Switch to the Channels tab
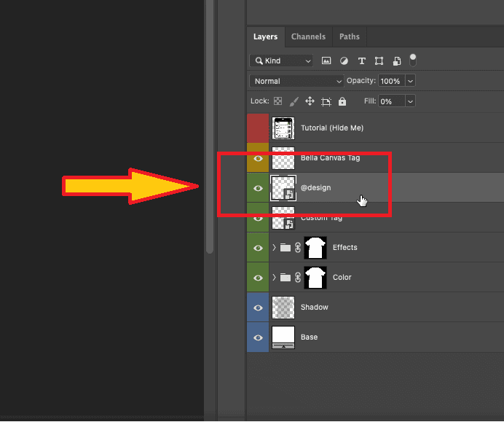 308,36
